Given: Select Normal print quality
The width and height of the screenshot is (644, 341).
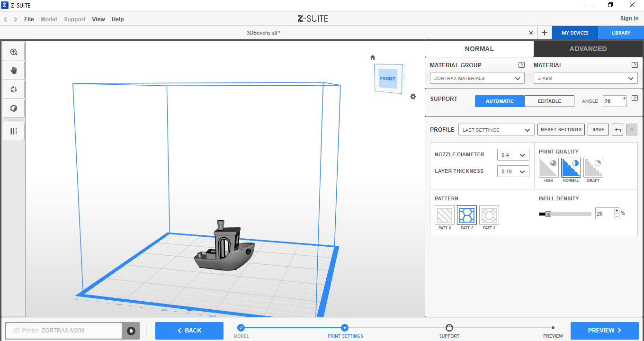Looking at the screenshot, I should tap(571, 168).
